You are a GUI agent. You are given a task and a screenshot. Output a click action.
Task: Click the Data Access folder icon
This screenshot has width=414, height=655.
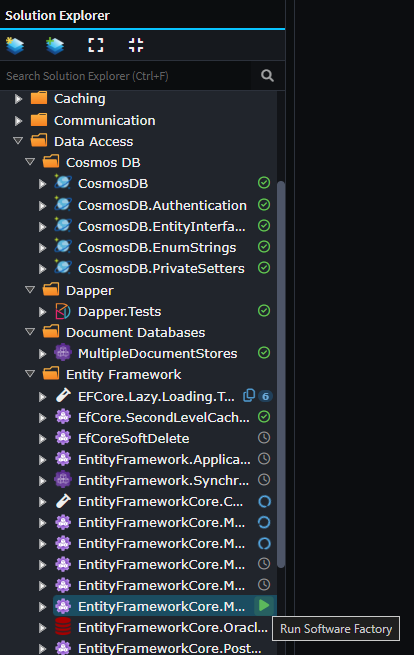coord(39,140)
